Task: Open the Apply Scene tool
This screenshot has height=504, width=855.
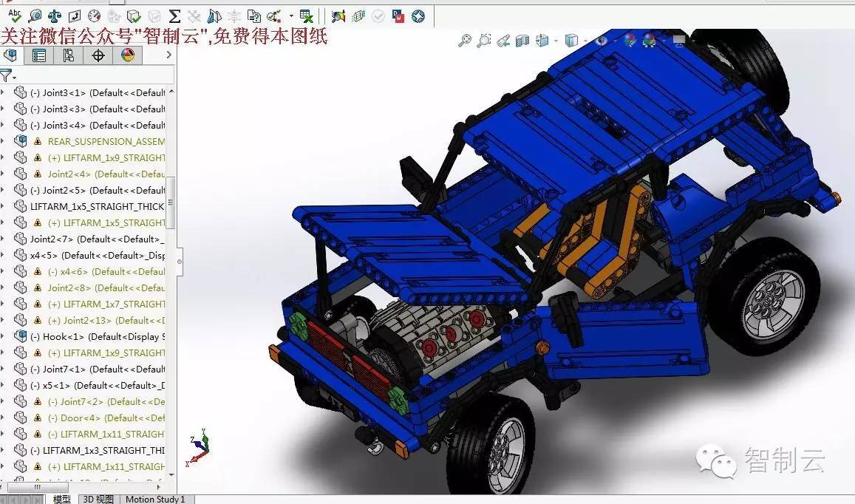Action: coord(650,41)
